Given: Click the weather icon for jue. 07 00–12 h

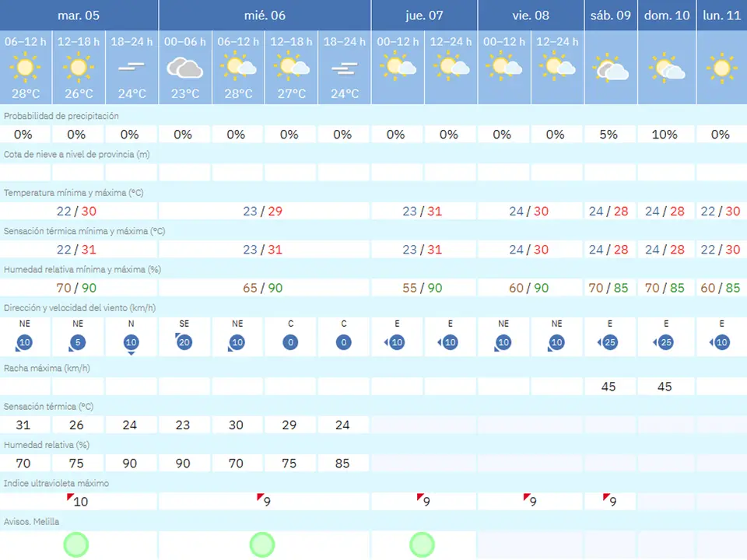Looking at the screenshot, I should [398, 67].
